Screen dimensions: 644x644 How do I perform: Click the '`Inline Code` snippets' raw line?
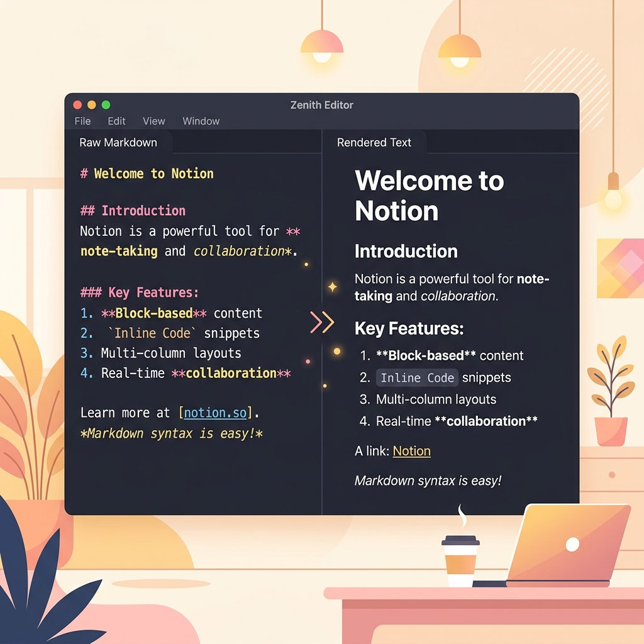[x=170, y=333]
